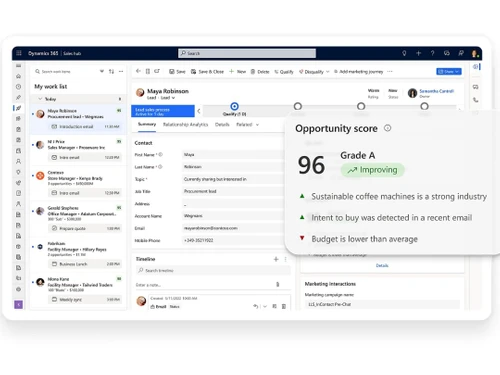Viewport: 500px width, 375px height.
Task: Click the Prepare quote activity under Gerald Stephens
Action: pos(85,228)
